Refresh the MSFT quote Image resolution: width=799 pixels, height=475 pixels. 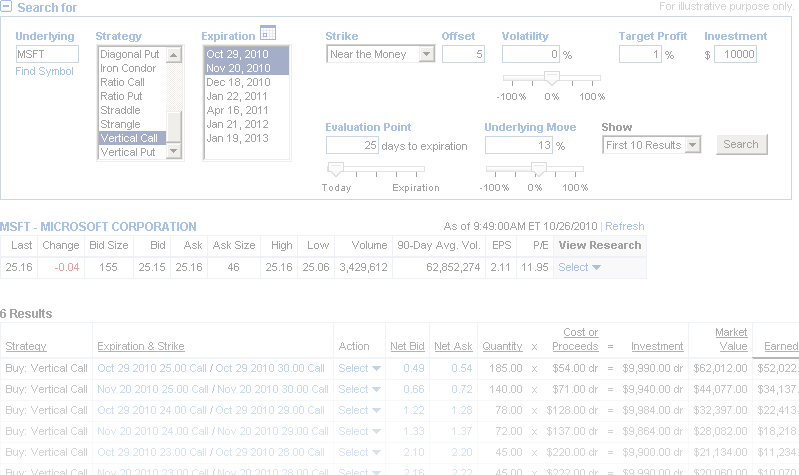pyautogui.click(x=625, y=226)
